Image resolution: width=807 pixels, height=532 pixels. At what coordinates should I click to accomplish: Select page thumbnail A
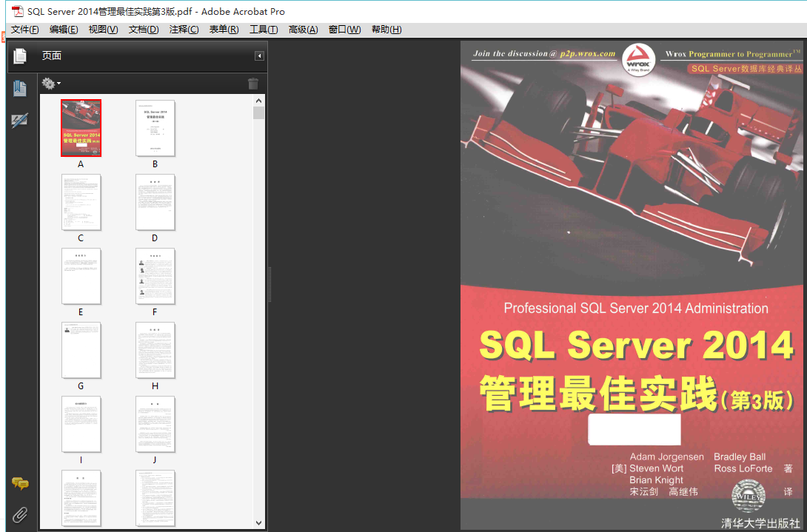coord(81,127)
